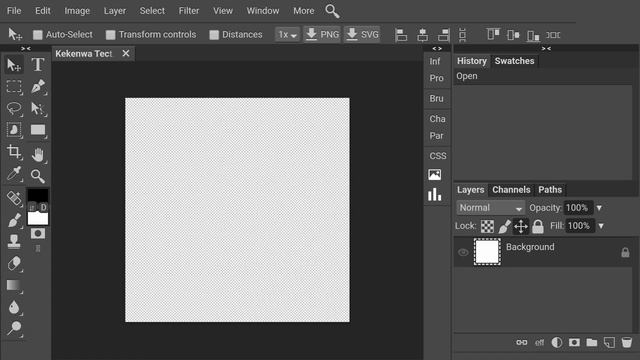Create a new layer icon
Image resolution: width=640 pixels, height=360 pixels.
point(609,342)
